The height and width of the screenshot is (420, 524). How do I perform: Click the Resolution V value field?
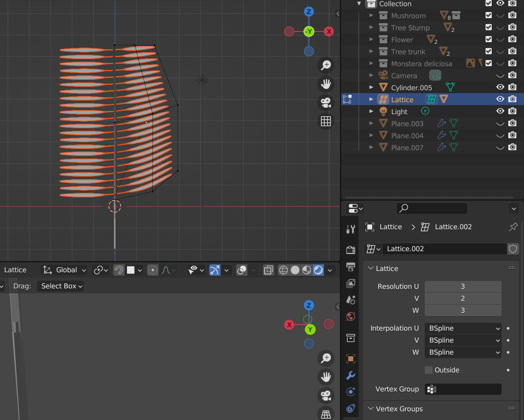tap(463, 298)
